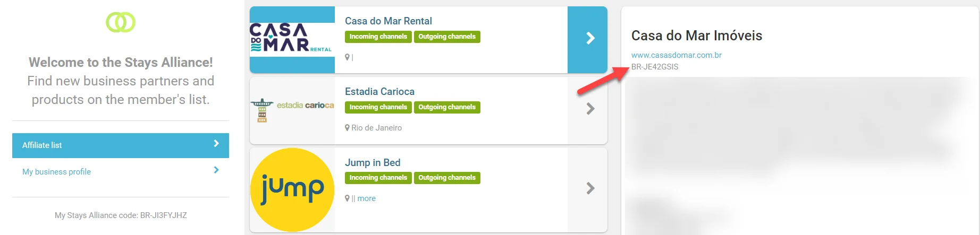Click location pin icon beside Rio de Janeiro
Image resolution: width=980 pixels, height=235 pixels.
[348, 128]
